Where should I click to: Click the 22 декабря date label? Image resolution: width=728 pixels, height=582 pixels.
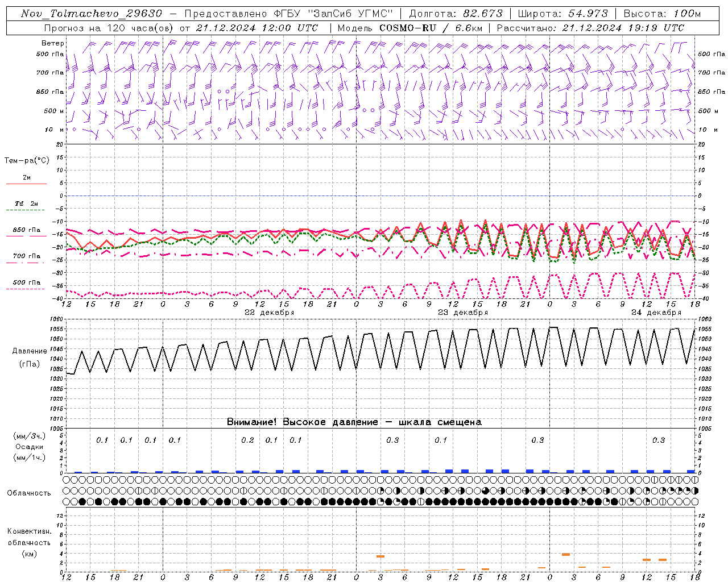click(x=269, y=313)
